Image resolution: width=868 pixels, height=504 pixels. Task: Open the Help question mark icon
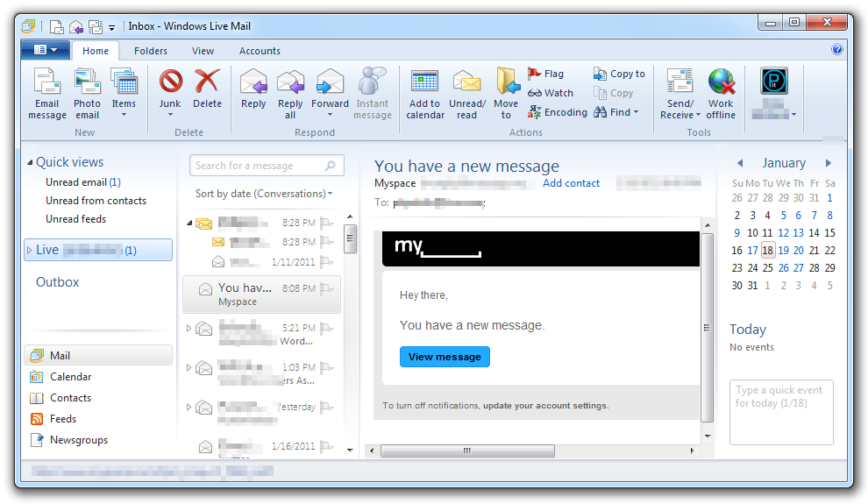coord(837,49)
